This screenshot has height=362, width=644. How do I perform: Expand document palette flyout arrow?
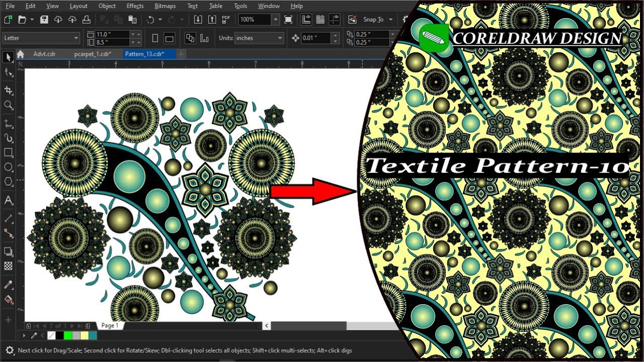click(25, 335)
